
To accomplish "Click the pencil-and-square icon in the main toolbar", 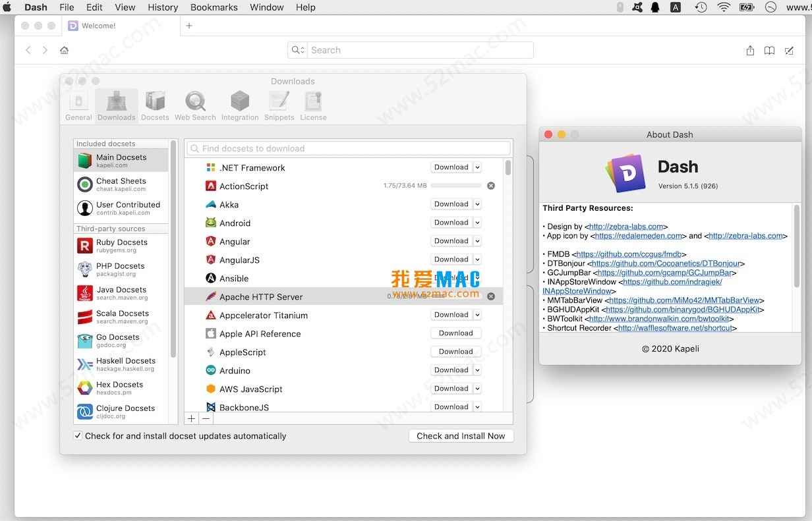I will tap(789, 50).
